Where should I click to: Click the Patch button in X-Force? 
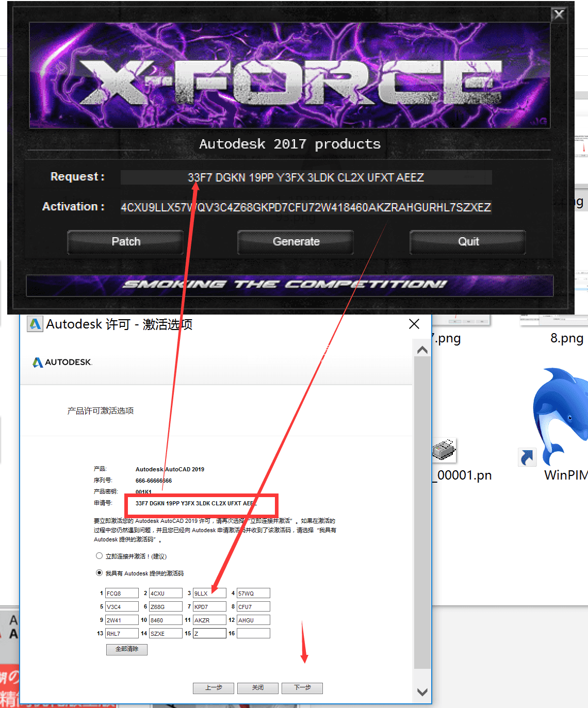(x=125, y=242)
